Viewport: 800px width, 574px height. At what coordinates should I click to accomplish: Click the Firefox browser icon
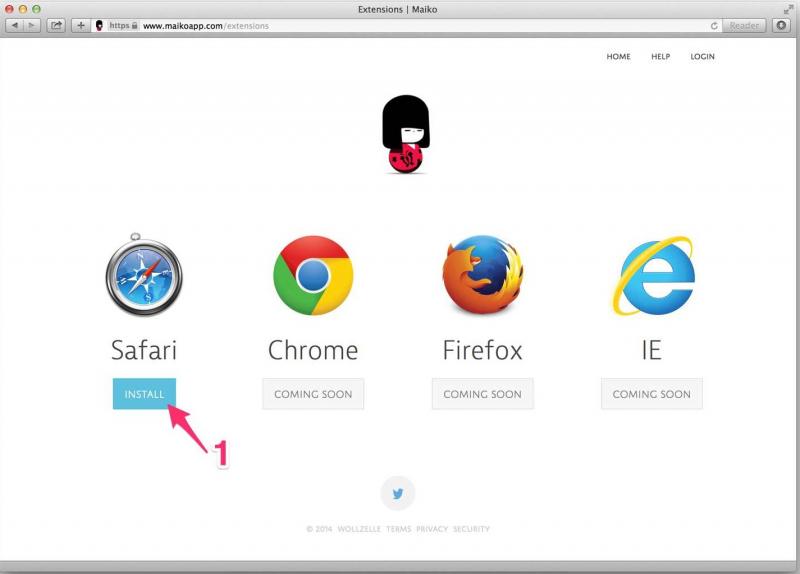coord(482,274)
